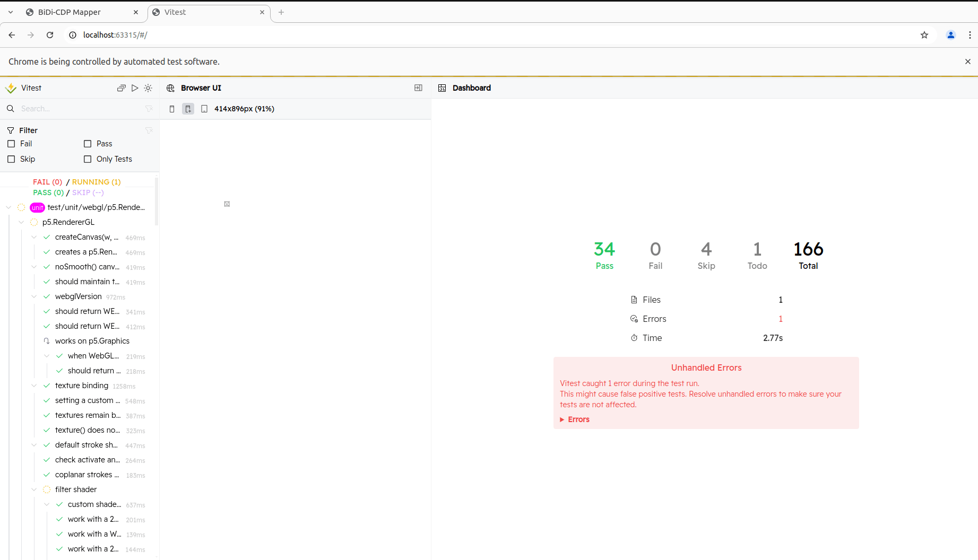Collapse the createCanvas suite chevron
Screen dimensions: 978x560
(x=34, y=237)
